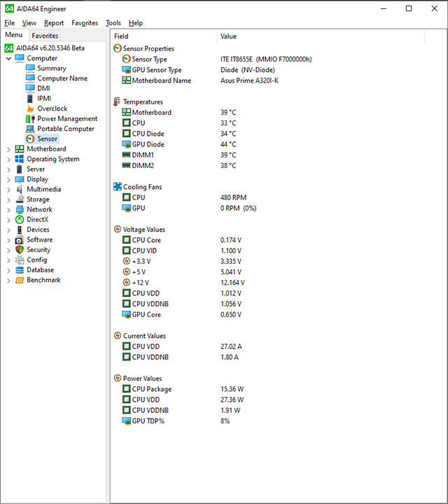Screen dimensions: 448x504
Task: Click the GPU TDP% row
Action: 268,421
